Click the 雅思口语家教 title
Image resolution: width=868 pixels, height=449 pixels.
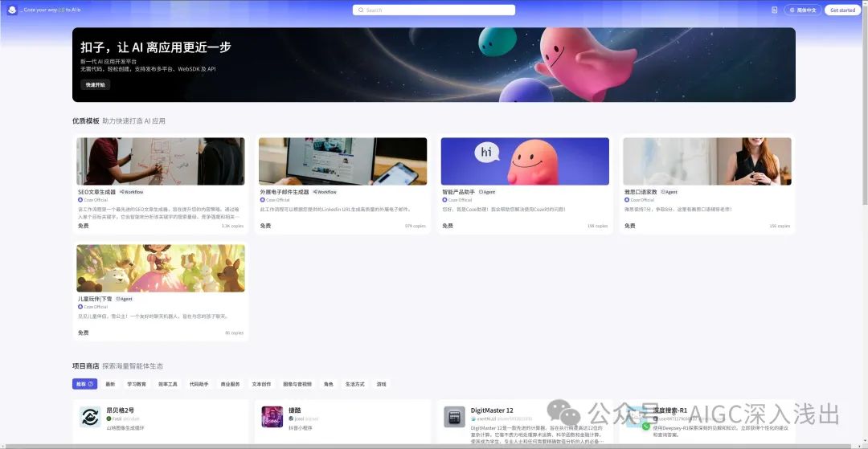coord(641,192)
